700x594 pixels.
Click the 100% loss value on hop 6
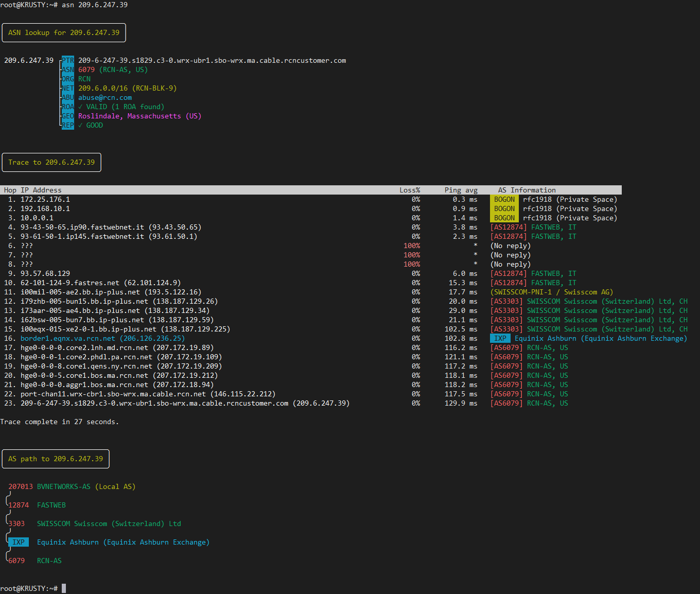coord(412,246)
